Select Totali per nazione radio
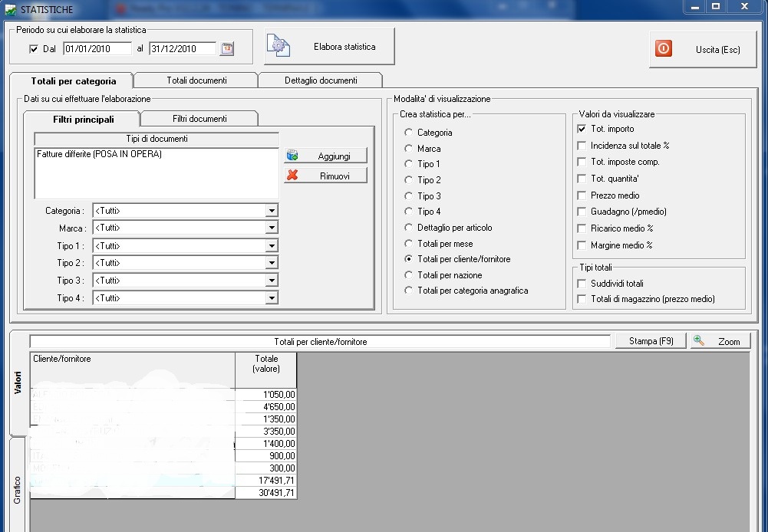Viewport: 768px width, 532px height. coord(408,275)
